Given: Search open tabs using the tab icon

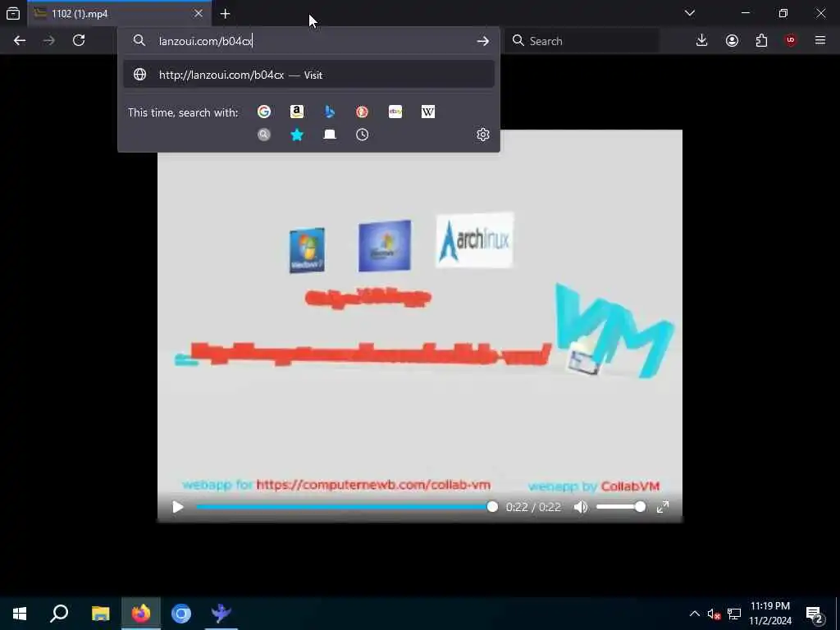Looking at the screenshot, I should [x=330, y=135].
